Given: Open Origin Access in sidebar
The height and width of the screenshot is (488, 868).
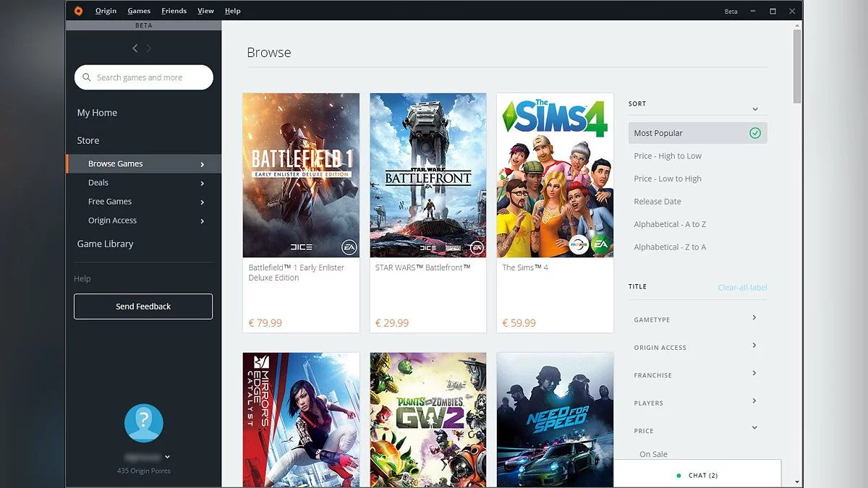Looking at the screenshot, I should pyautogui.click(x=112, y=221).
